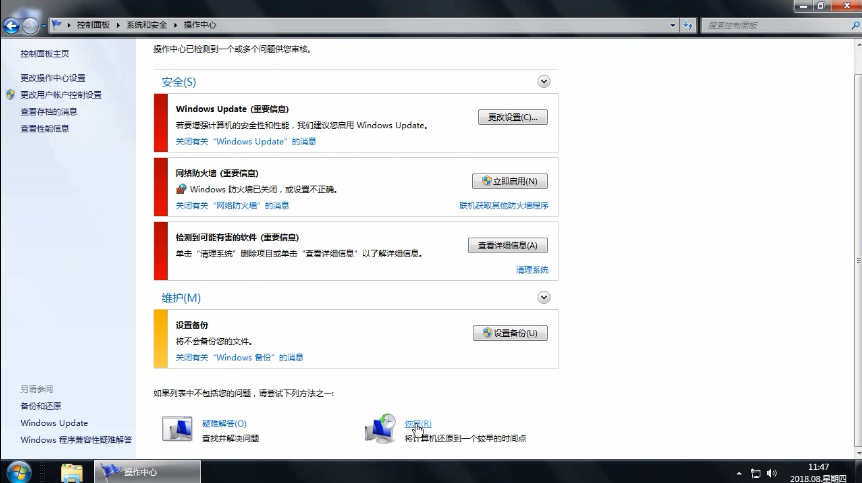Open the address bar history dropdown arrow
Image resolution: width=862 pixels, height=483 pixels.
(x=673, y=25)
